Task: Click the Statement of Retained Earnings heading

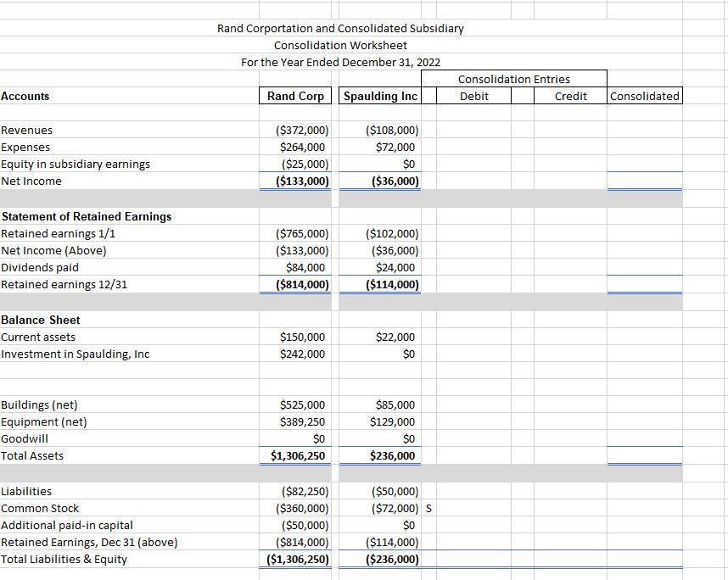Action: click(87, 217)
